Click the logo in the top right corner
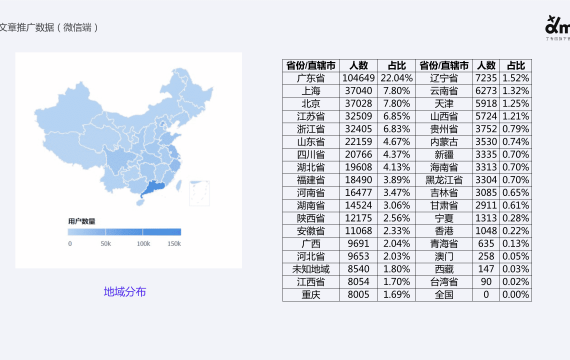Screen dimensions: 570x360 tap(557, 28)
